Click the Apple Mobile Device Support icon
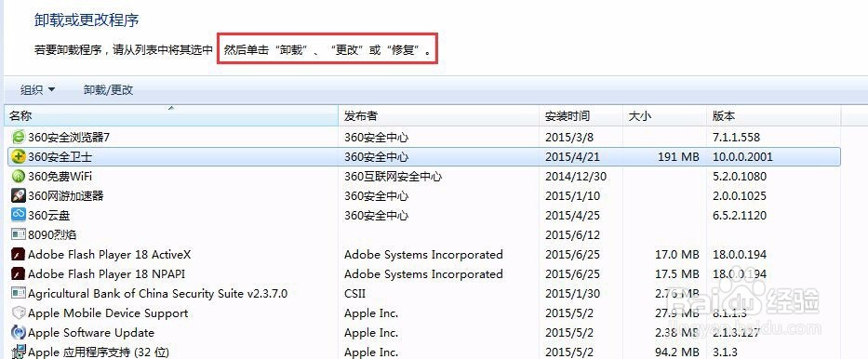 click(x=19, y=313)
